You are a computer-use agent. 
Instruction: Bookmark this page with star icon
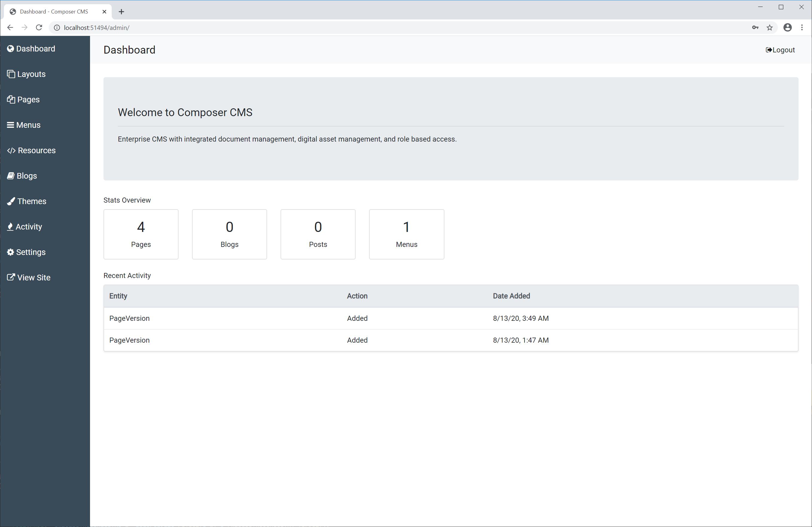click(769, 28)
